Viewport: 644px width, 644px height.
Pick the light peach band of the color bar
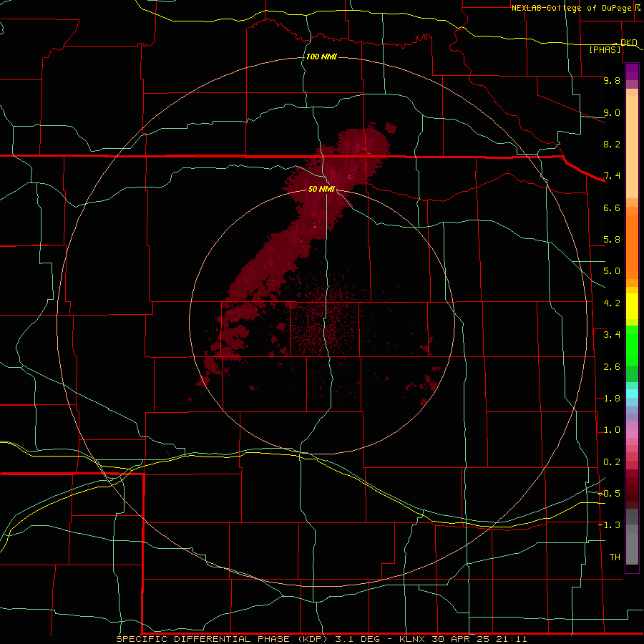pos(632,147)
